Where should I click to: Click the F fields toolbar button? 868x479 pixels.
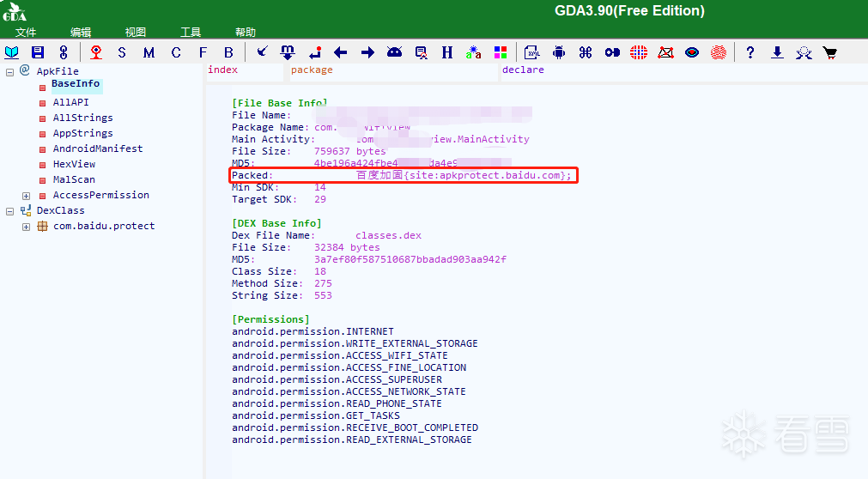click(x=203, y=52)
